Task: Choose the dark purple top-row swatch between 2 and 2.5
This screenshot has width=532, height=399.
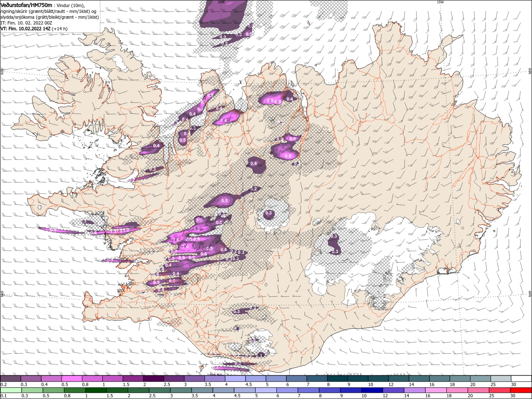Action: 153,378
